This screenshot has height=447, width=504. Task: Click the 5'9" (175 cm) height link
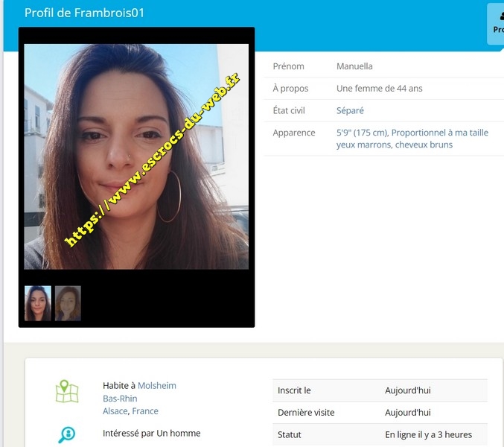362,133
